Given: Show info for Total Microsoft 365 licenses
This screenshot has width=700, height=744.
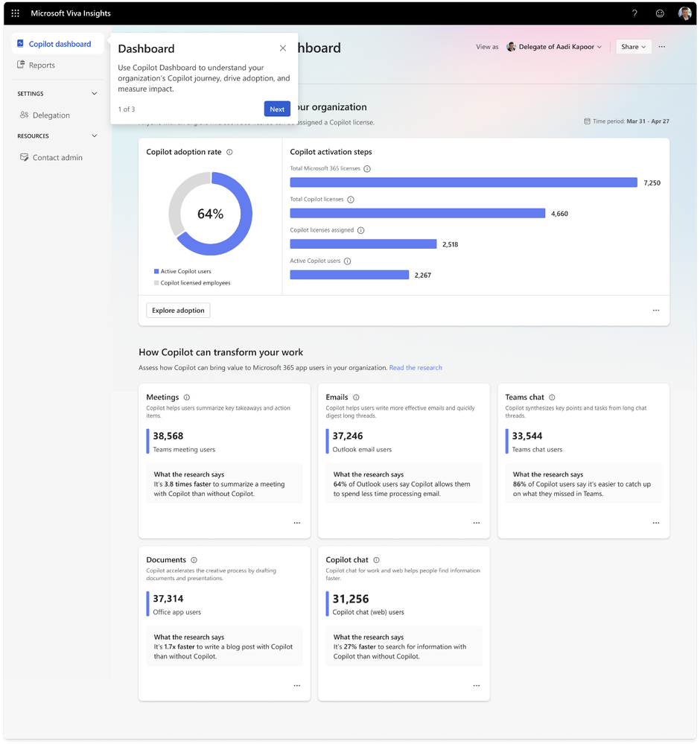Looking at the screenshot, I should click(x=367, y=169).
